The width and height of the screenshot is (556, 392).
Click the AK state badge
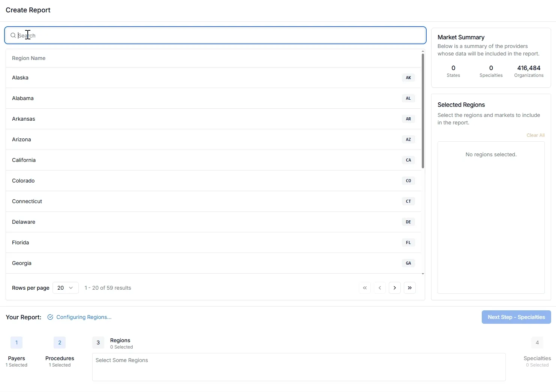click(408, 78)
